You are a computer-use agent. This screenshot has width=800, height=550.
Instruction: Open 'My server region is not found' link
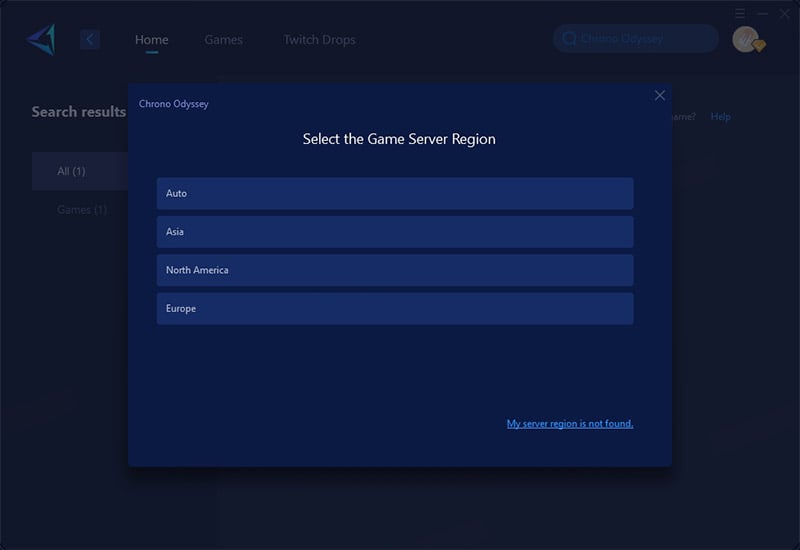(570, 423)
